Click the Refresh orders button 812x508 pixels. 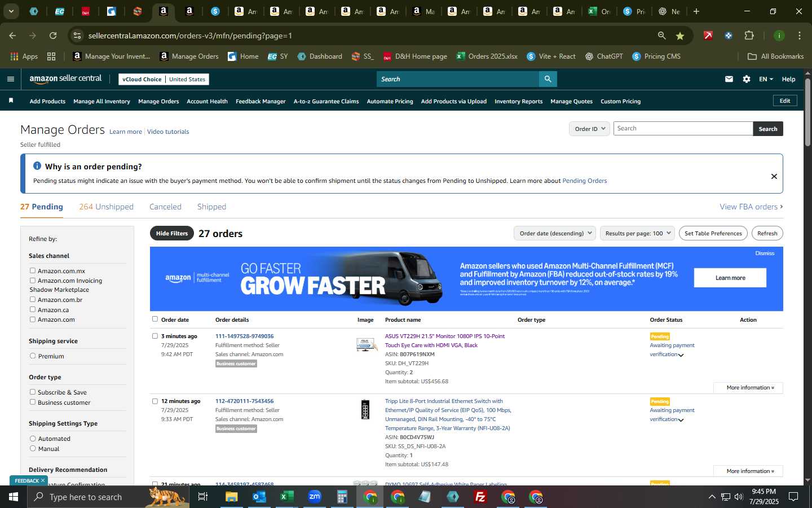pyautogui.click(x=767, y=233)
